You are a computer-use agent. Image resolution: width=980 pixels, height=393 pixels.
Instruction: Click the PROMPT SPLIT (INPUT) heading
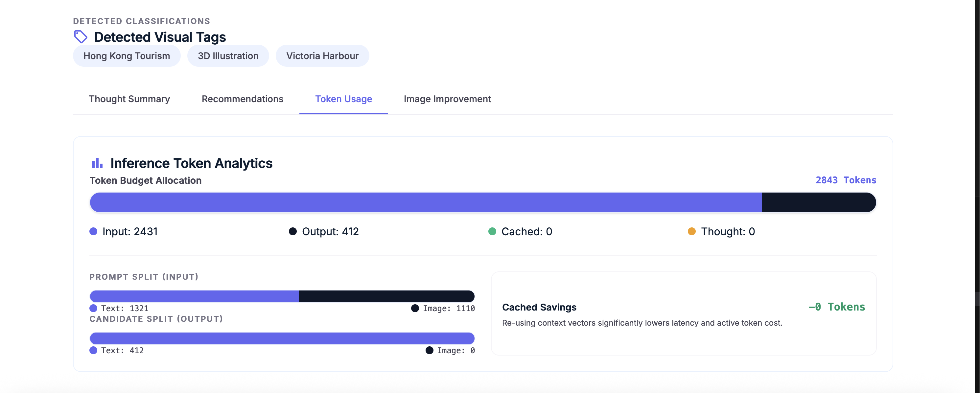coord(144,277)
